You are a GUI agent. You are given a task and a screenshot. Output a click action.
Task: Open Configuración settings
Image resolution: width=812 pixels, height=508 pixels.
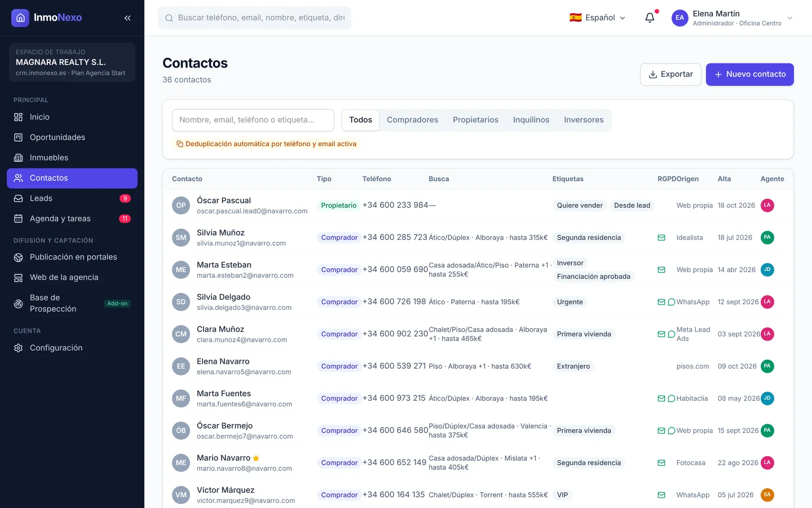(72, 348)
